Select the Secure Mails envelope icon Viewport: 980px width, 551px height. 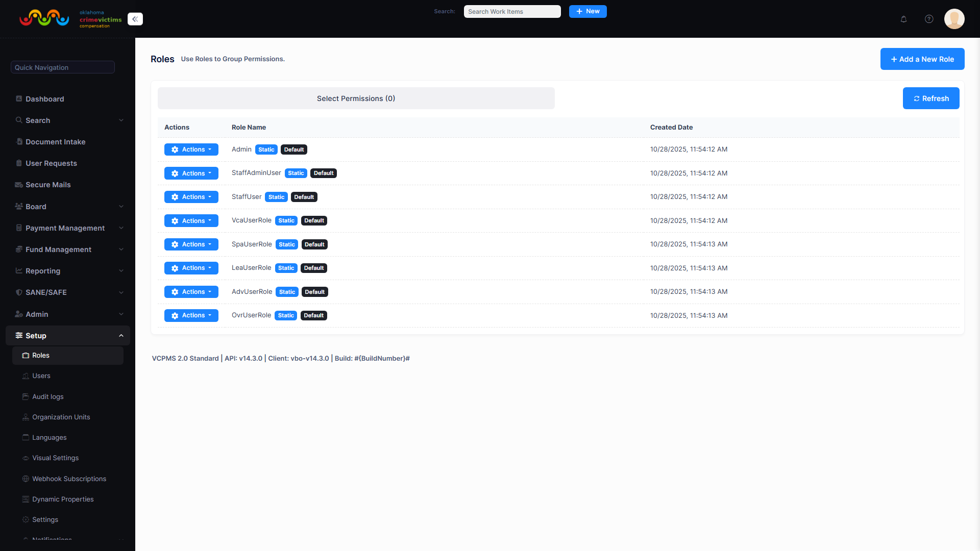click(18, 185)
